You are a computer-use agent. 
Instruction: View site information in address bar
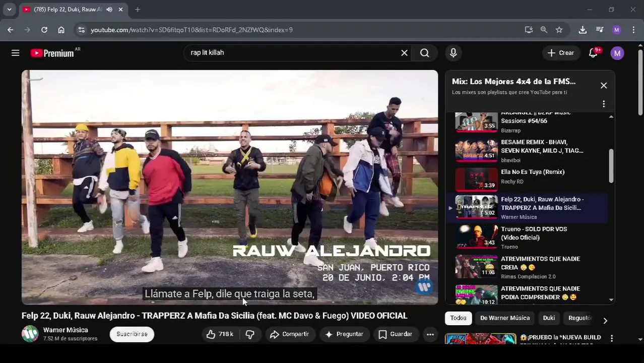click(x=81, y=30)
